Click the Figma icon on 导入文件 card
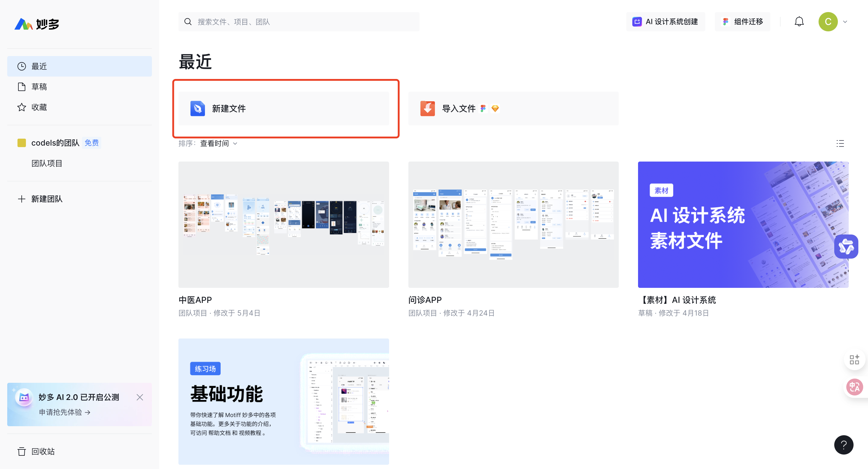This screenshot has height=469, width=868. point(483,108)
